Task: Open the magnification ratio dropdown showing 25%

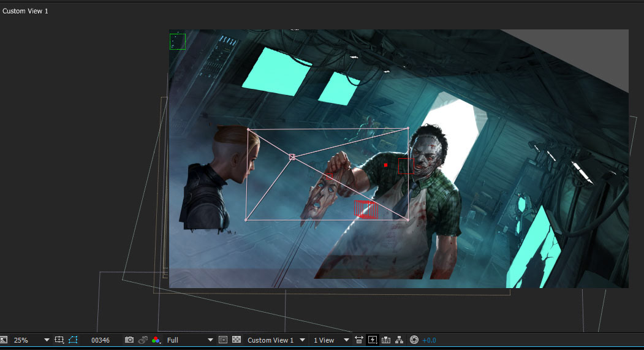Action: (31, 340)
